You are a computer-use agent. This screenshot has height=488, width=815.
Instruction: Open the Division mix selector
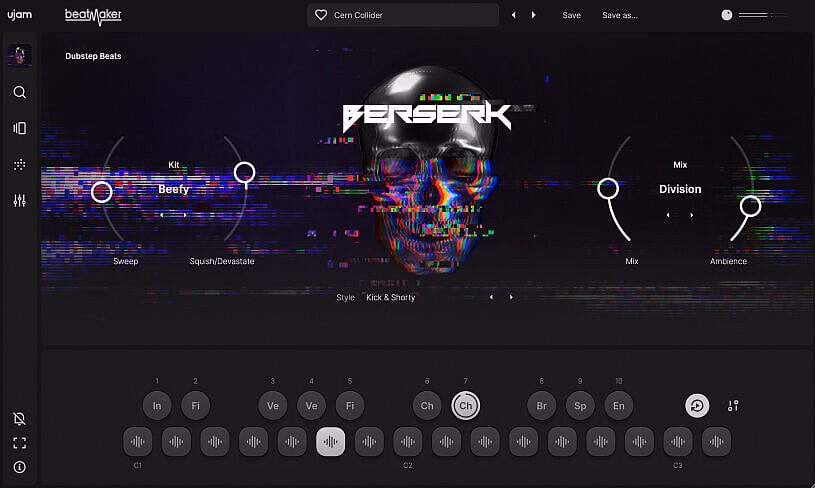click(680, 189)
